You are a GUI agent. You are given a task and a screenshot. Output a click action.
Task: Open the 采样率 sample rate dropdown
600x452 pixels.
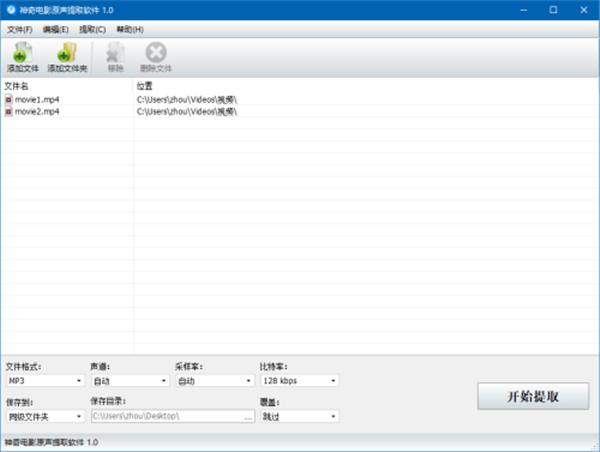tap(215, 381)
